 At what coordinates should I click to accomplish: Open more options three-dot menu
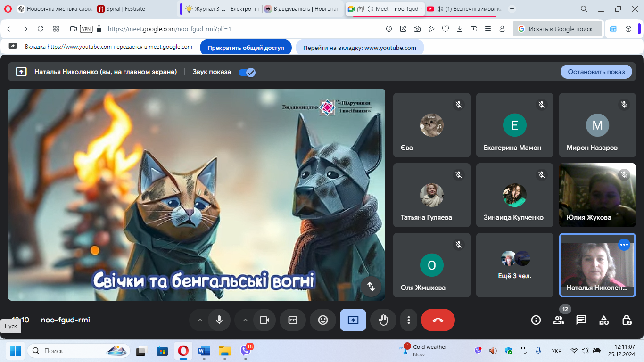coord(409,320)
